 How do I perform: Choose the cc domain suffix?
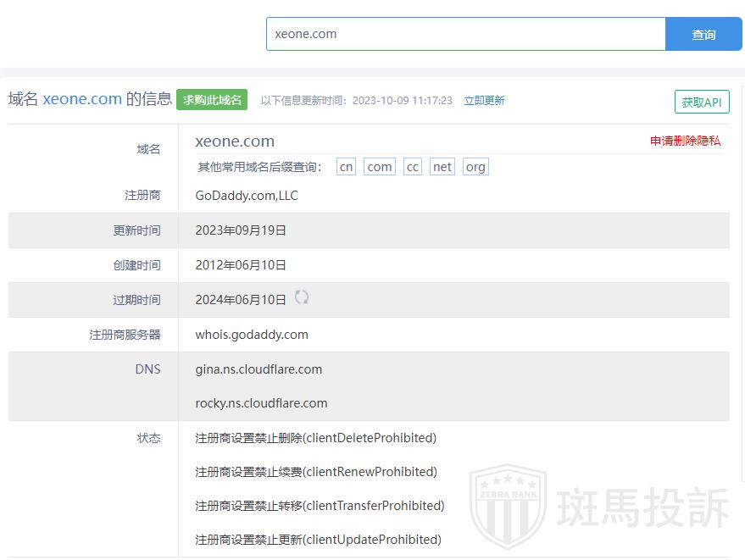412,167
